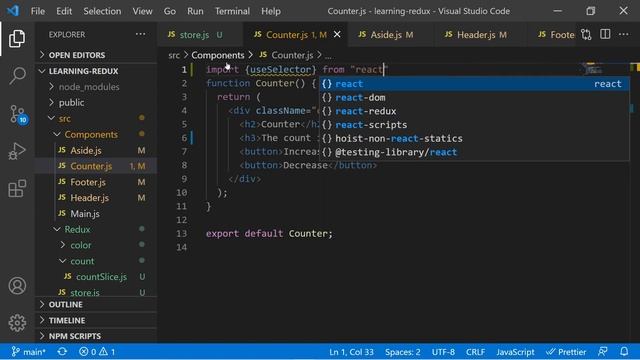Open the Selection menu
This screenshot has height=360, width=640.
(x=102, y=11)
